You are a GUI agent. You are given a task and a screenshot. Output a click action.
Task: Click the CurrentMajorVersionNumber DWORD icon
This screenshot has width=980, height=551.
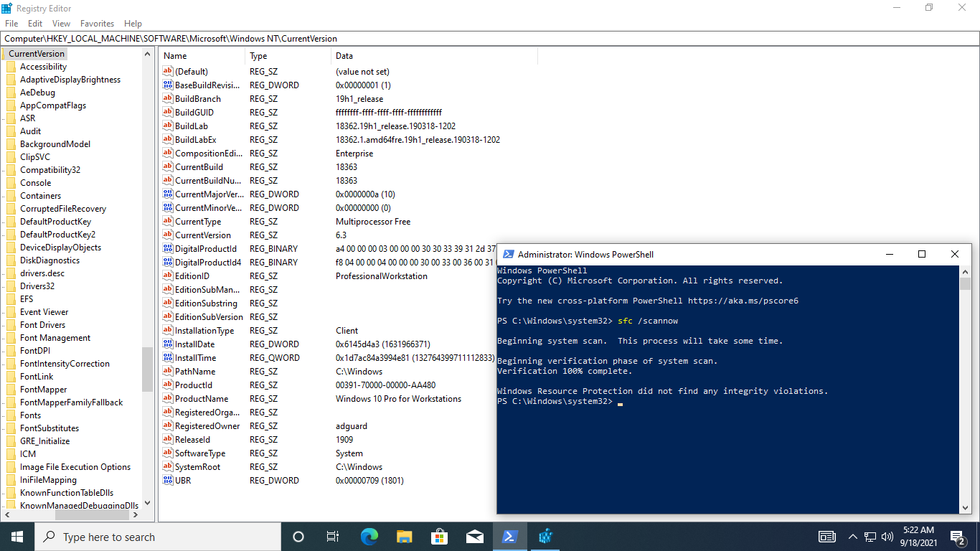(x=168, y=194)
